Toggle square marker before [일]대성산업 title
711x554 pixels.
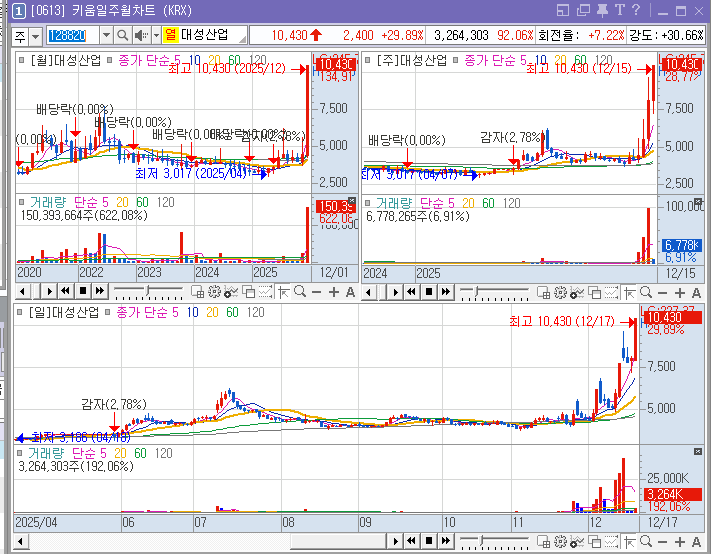pyautogui.click(x=19, y=312)
